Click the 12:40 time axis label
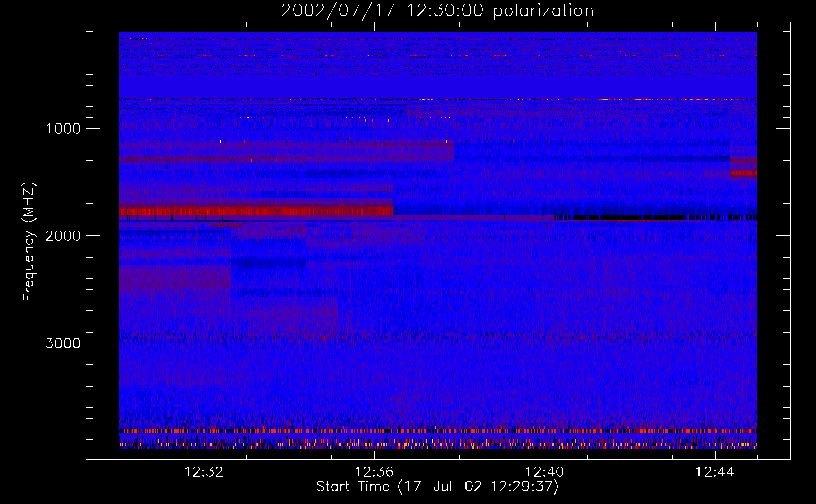This screenshot has width=816, height=504. pyautogui.click(x=545, y=472)
